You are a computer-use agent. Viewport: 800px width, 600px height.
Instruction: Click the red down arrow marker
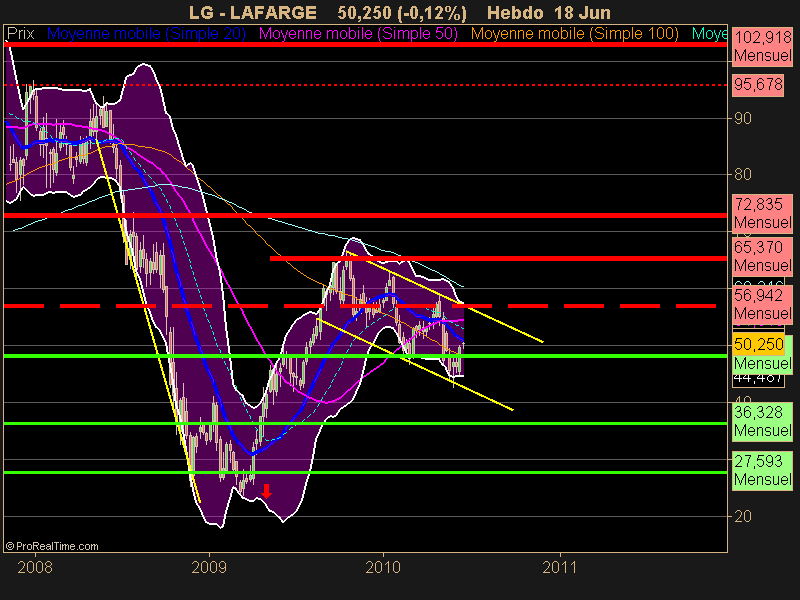tap(266, 491)
